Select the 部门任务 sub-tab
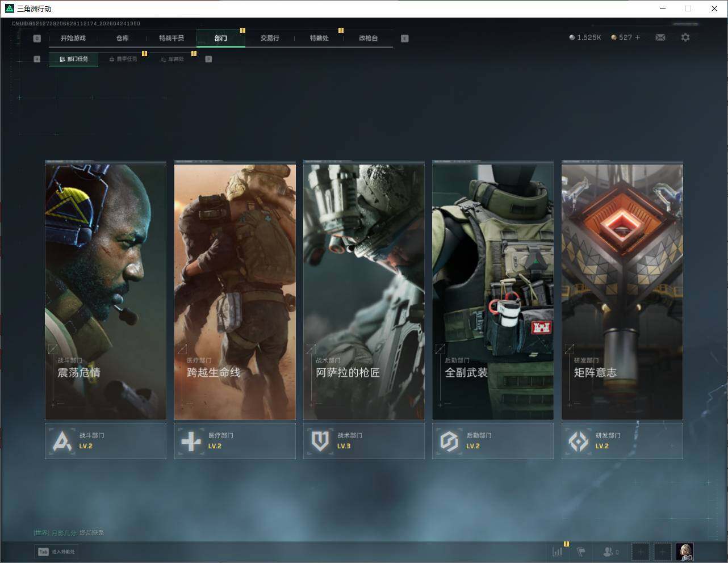728x563 pixels. (x=73, y=59)
